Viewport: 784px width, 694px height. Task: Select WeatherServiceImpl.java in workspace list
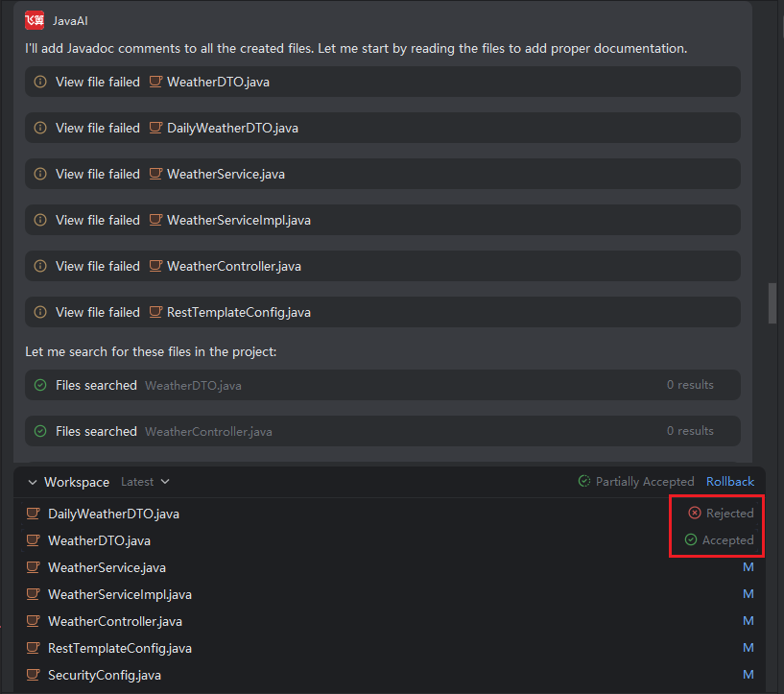(x=119, y=594)
